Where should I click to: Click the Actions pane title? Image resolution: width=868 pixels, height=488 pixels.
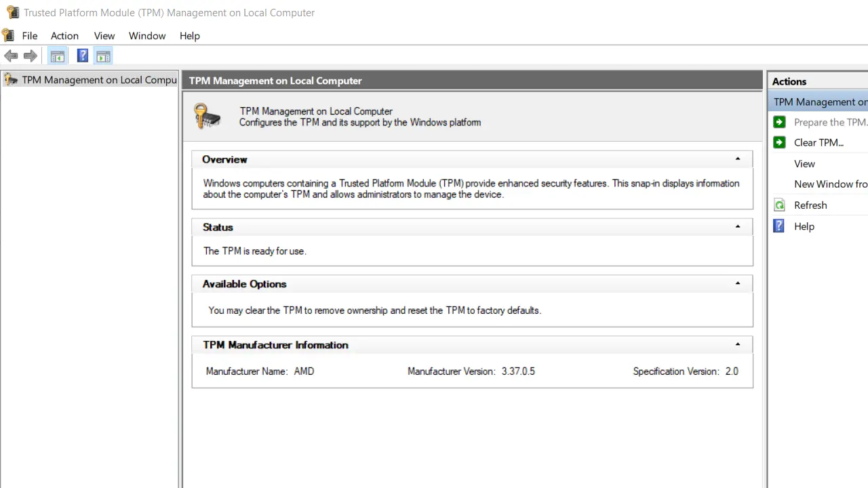(x=789, y=81)
